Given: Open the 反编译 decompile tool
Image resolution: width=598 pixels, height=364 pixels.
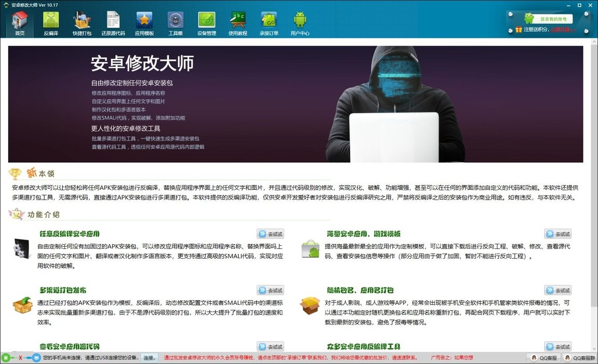Looking at the screenshot, I should coord(50,23).
